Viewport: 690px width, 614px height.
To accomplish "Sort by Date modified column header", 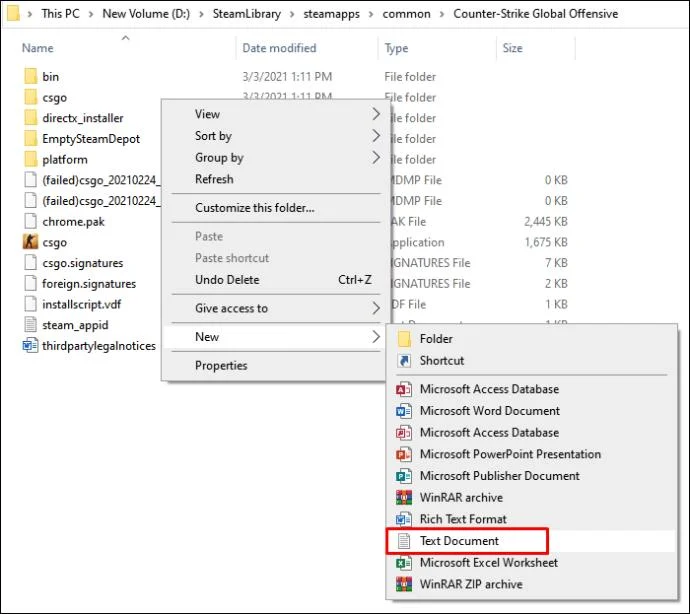I will 279,48.
